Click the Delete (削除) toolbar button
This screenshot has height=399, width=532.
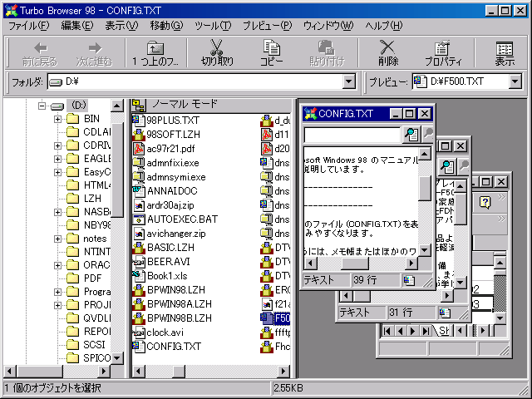click(x=388, y=52)
